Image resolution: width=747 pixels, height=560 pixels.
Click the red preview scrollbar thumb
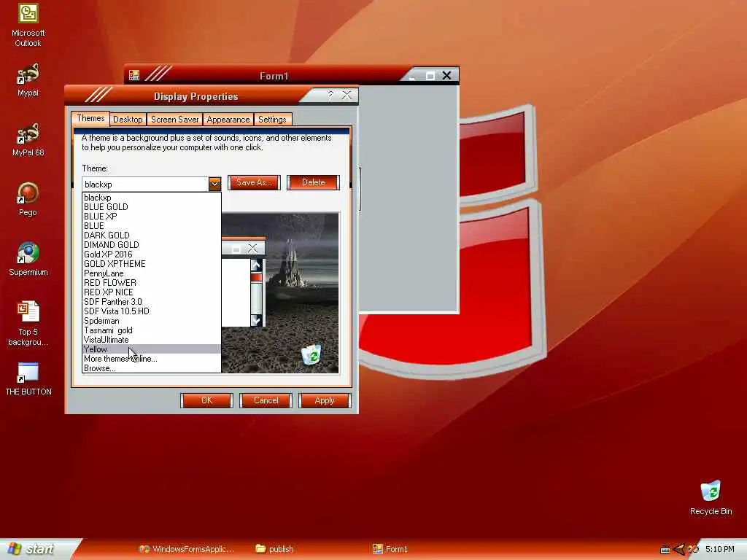(x=256, y=277)
